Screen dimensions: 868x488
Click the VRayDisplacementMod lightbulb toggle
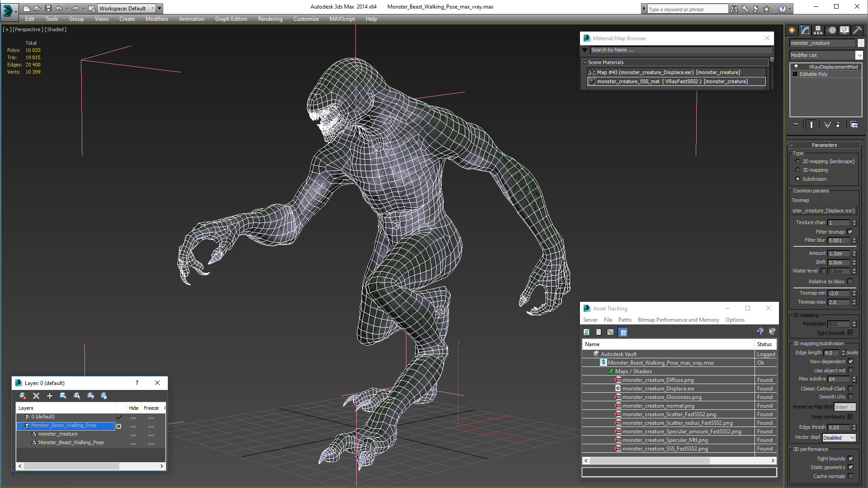[x=796, y=66]
